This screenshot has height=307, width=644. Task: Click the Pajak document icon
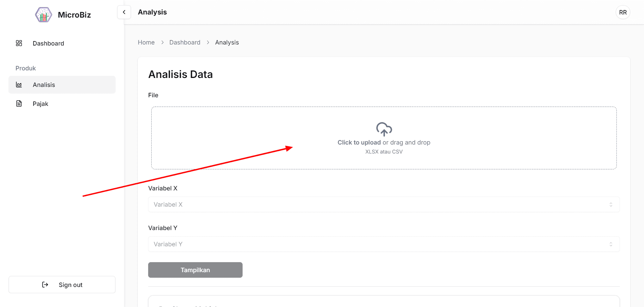coord(19,103)
